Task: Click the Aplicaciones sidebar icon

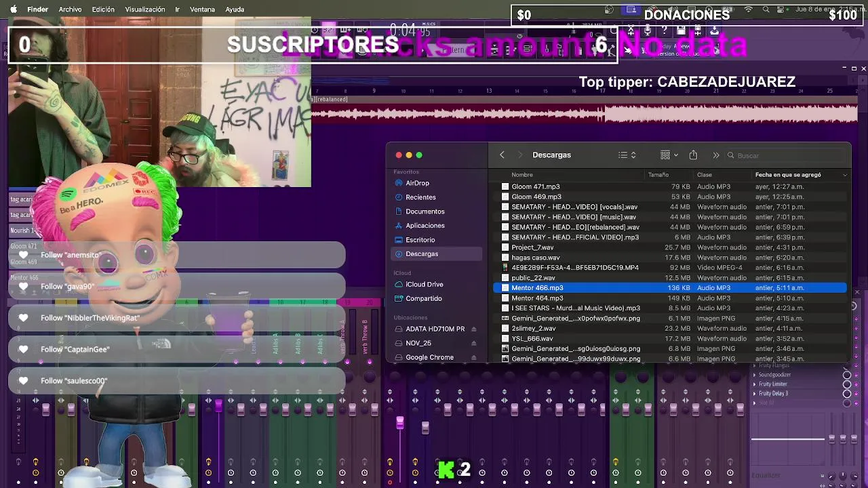Action: [399, 226]
